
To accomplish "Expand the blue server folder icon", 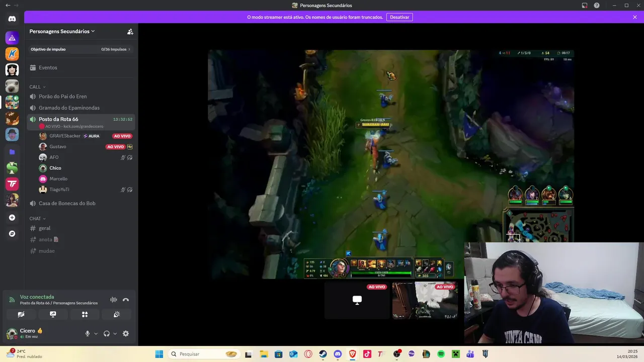I will click(x=12, y=151).
